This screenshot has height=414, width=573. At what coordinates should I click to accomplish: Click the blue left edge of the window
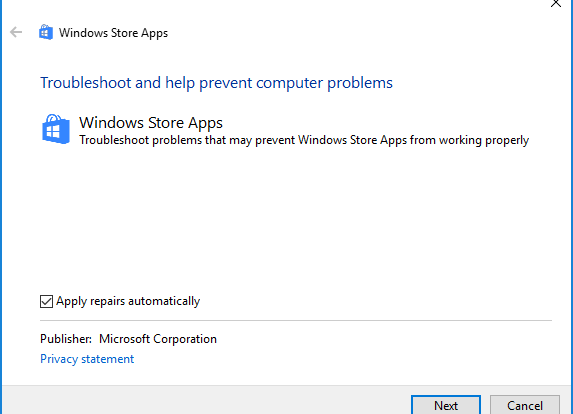1,207
